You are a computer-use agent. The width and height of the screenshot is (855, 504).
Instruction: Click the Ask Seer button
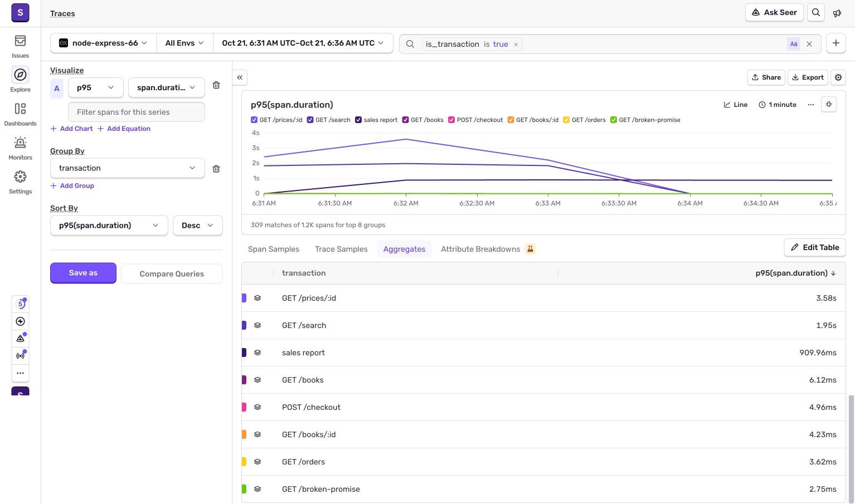pos(774,12)
